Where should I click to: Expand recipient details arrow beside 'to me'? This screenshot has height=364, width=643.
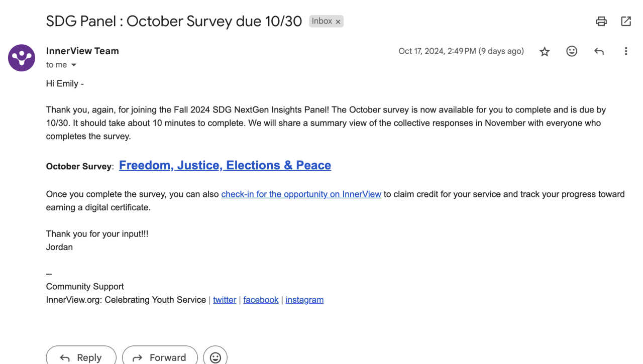(74, 65)
